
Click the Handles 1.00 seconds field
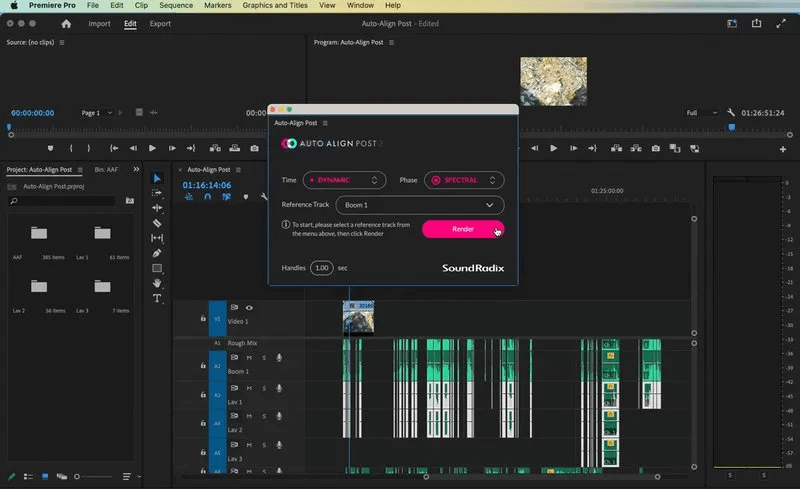point(321,268)
